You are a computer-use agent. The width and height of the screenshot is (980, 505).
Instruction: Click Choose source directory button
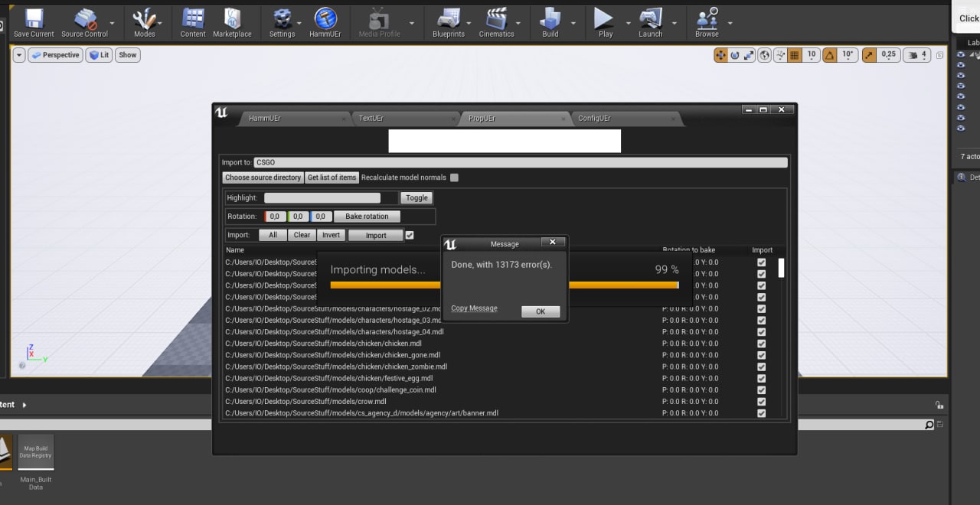click(x=263, y=178)
